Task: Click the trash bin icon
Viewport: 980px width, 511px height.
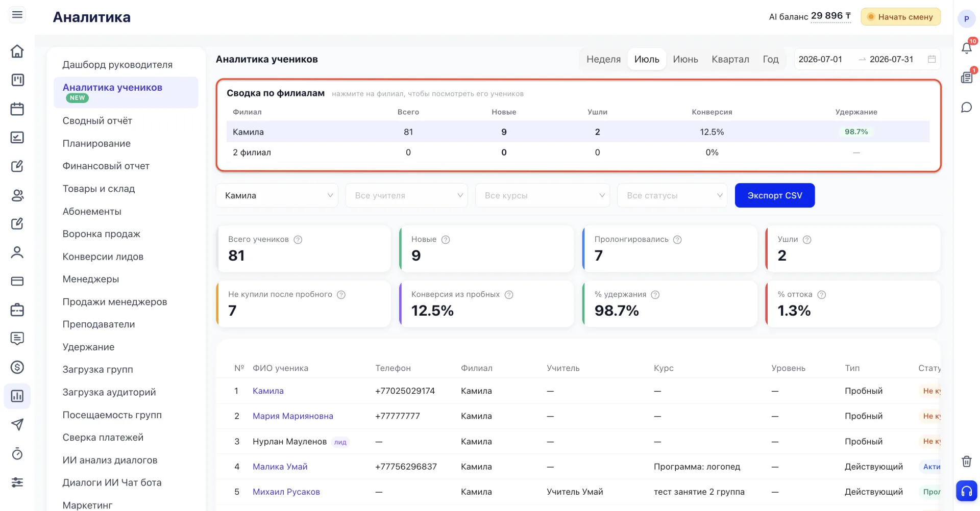Action: click(966, 462)
